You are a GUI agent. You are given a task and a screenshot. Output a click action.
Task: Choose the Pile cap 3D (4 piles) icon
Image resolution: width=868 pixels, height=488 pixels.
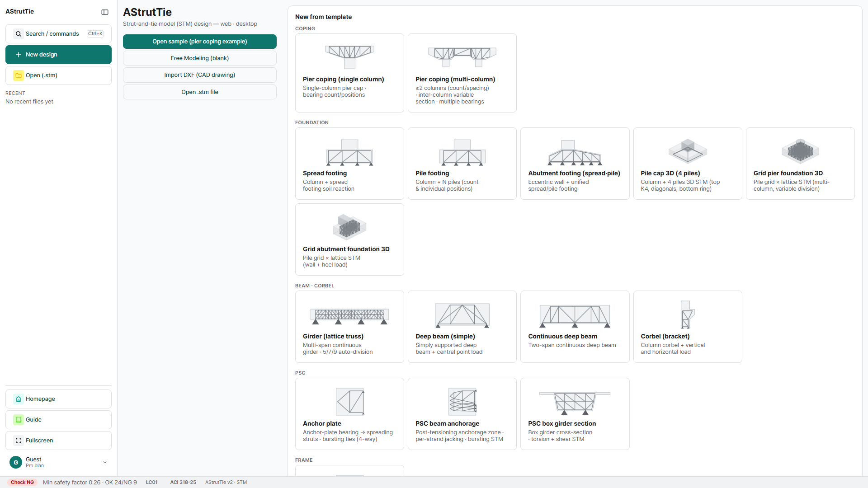[688, 151]
